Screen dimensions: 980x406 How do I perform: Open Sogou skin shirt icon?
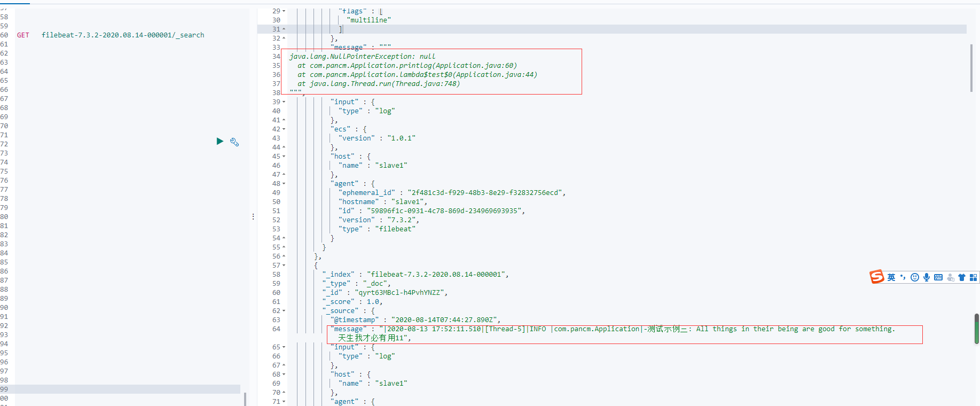click(962, 277)
